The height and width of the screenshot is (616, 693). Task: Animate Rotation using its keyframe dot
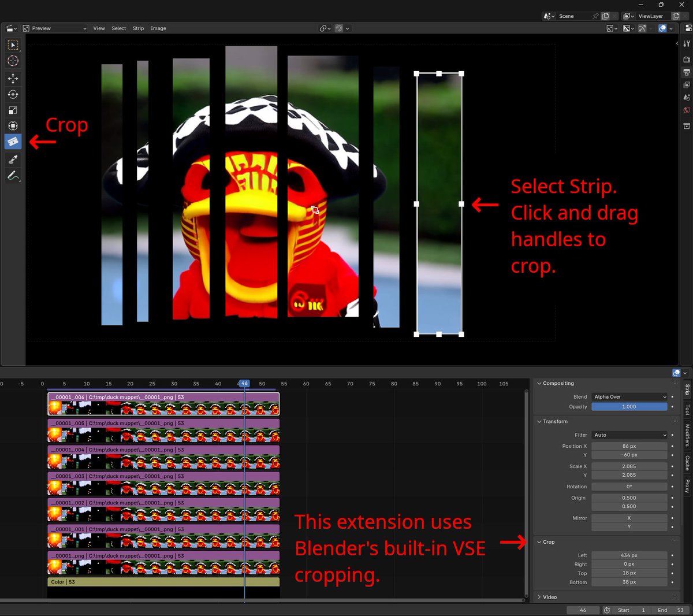tap(672, 487)
